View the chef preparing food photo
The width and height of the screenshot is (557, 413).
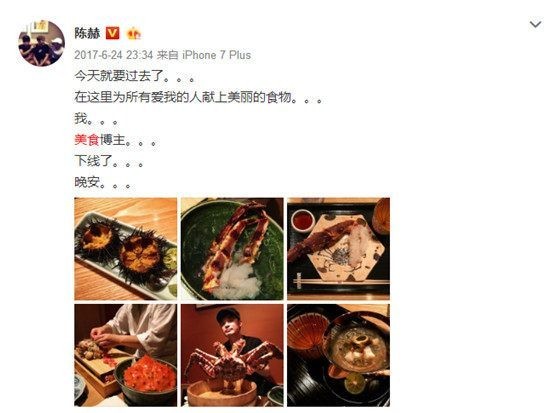click(125, 355)
